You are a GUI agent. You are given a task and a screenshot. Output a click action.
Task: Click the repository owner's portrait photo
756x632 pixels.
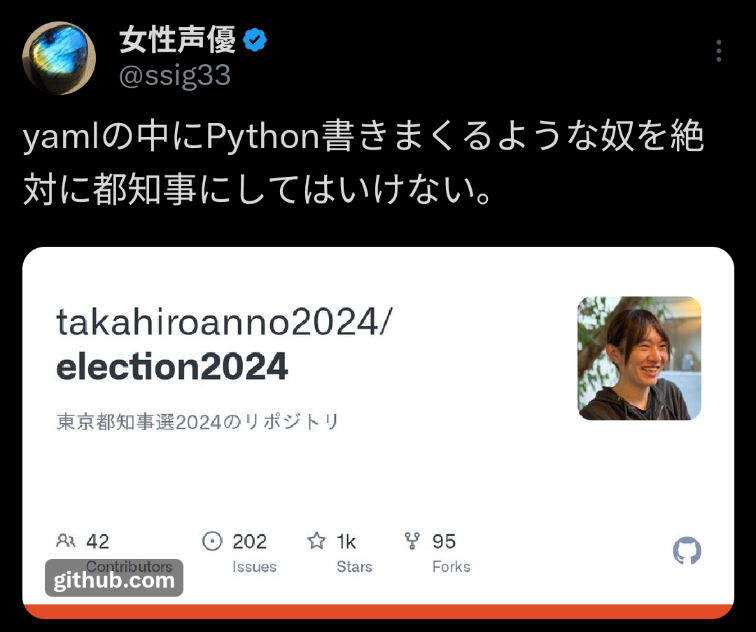pyautogui.click(x=639, y=358)
